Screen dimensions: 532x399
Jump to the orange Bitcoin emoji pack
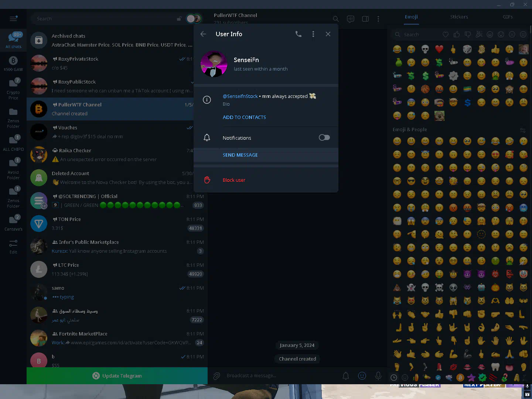click(x=460, y=378)
